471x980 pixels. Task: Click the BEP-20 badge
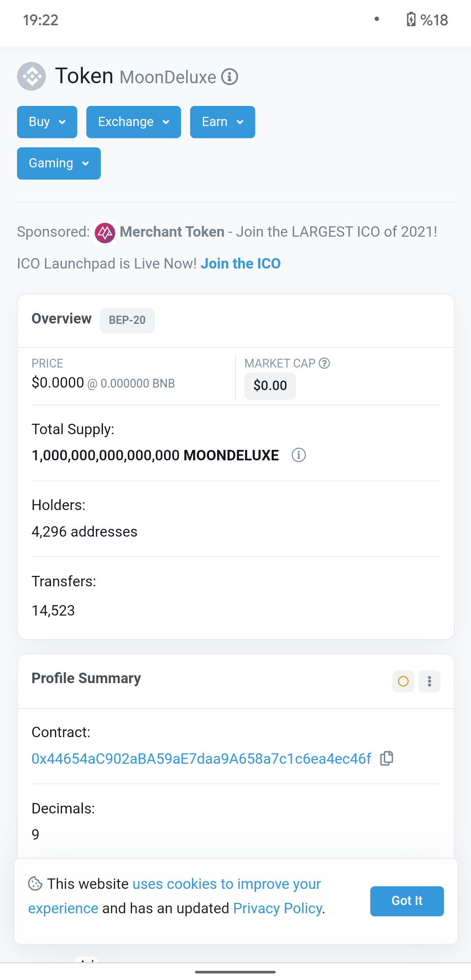click(x=127, y=320)
